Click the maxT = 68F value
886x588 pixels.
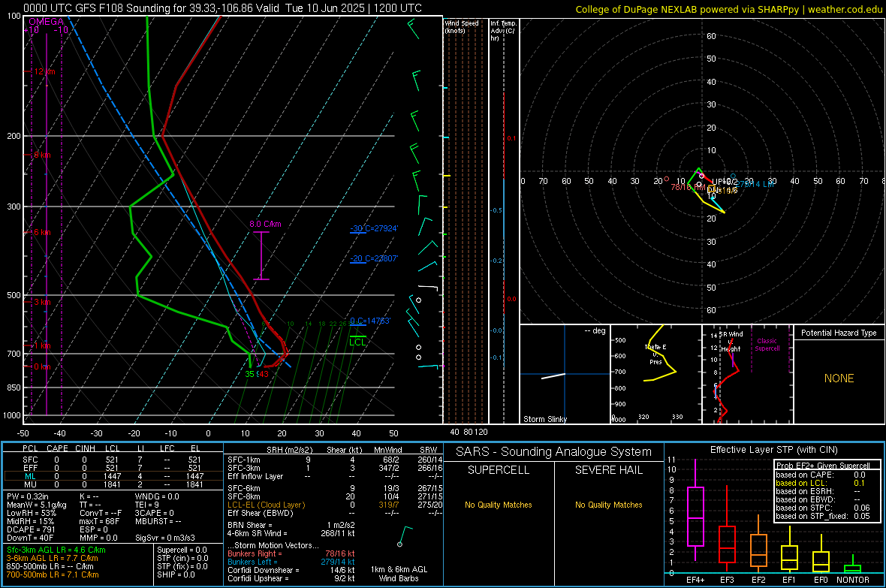point(99,521)
